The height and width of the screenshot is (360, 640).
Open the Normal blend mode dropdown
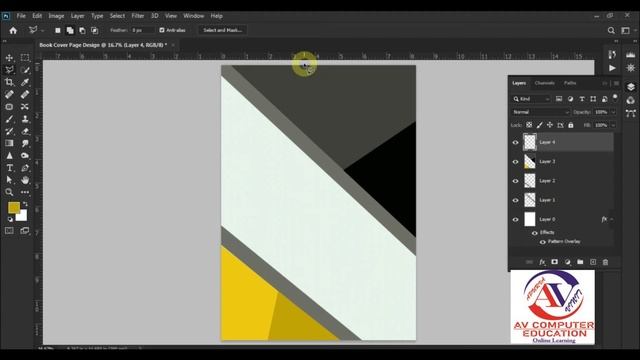coord(540,112)
